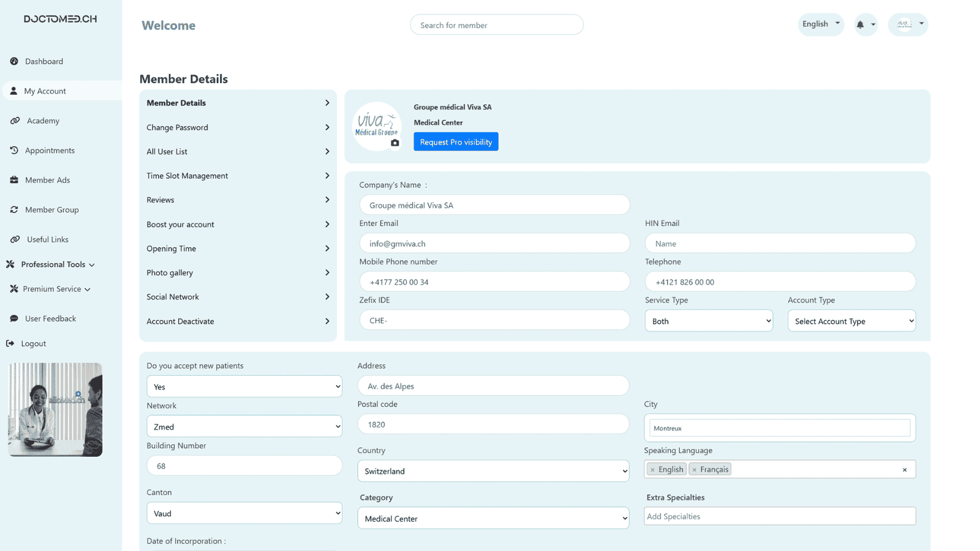This screenshot has height=551, width=980.
Task: Click the Appointments history icon
Action: point(14,151)
